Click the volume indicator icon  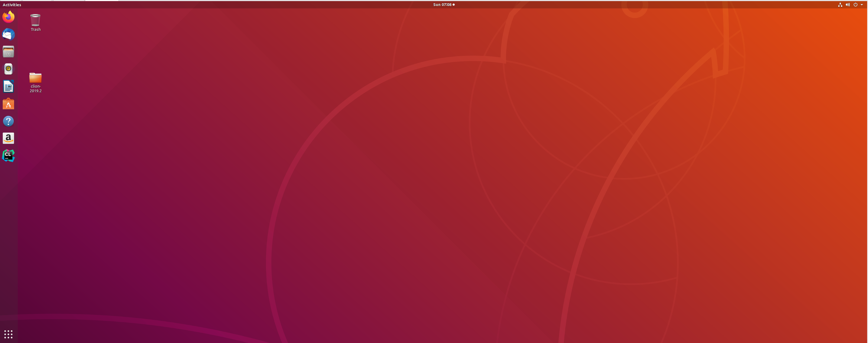[847, 4]
